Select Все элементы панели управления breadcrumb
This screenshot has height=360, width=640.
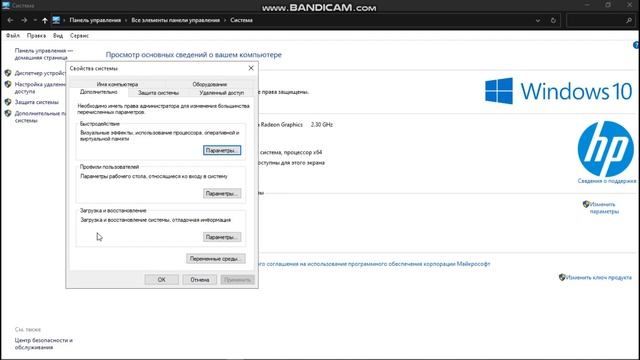[176, 20]
